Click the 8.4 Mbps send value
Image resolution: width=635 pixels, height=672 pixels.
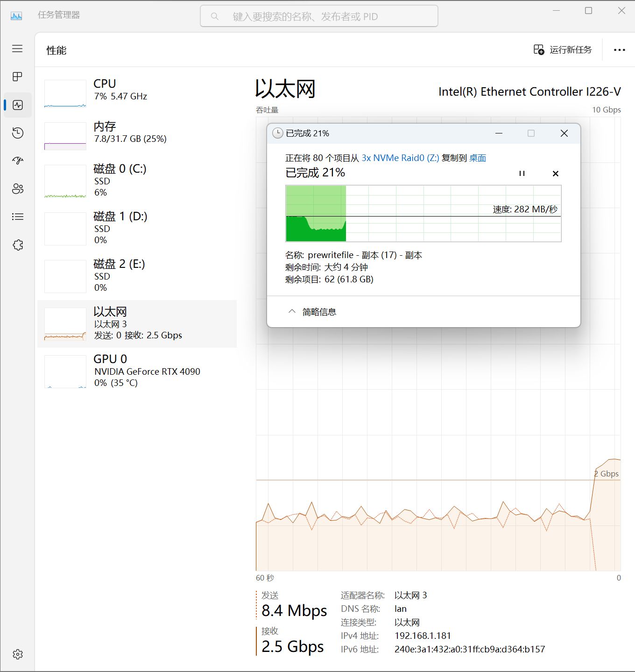294,610
